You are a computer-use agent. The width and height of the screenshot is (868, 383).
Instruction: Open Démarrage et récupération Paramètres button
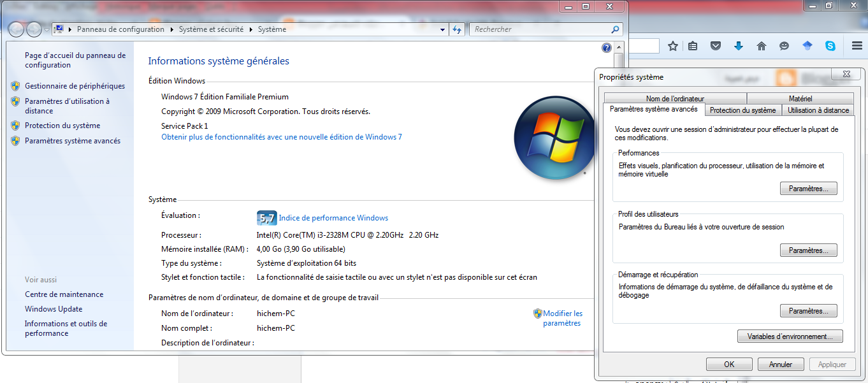808,311
